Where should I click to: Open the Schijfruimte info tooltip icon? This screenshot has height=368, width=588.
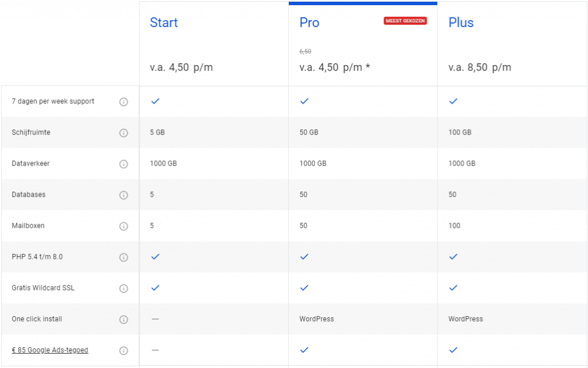(123, 133)
